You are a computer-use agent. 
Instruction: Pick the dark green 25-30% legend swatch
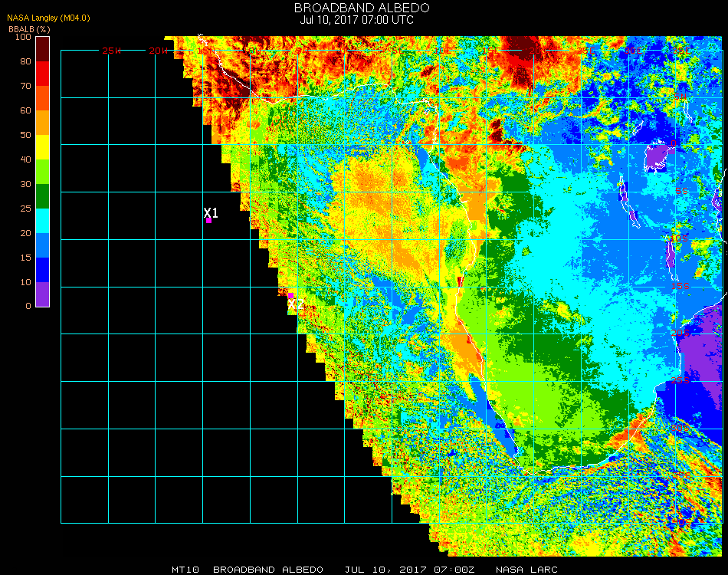point(43,196)
